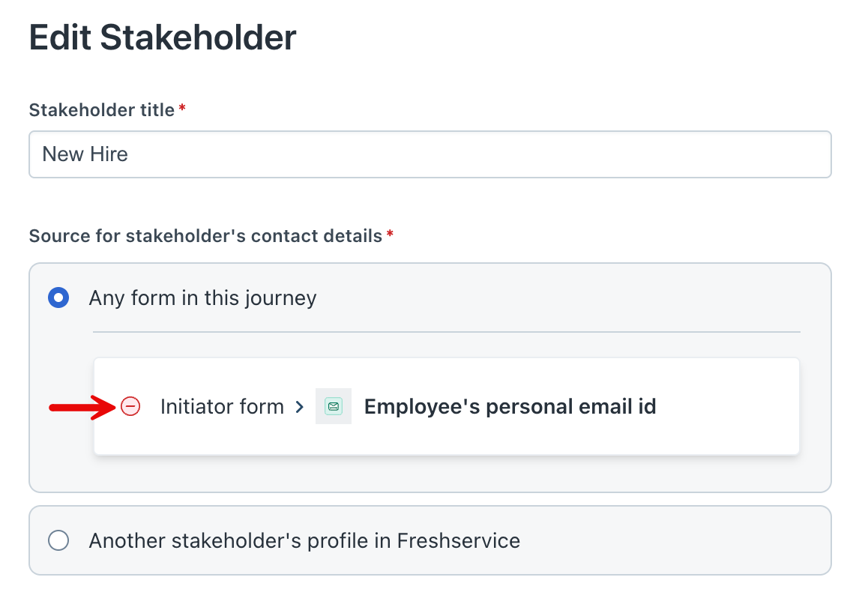Click the "Initiator form" breadcrumb text

click(x=222, y=407)
